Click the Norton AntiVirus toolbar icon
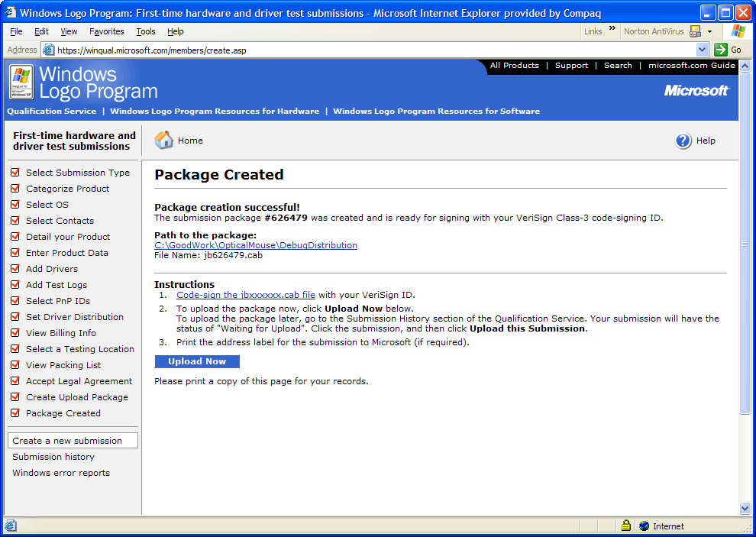 [x=695, y=31]
